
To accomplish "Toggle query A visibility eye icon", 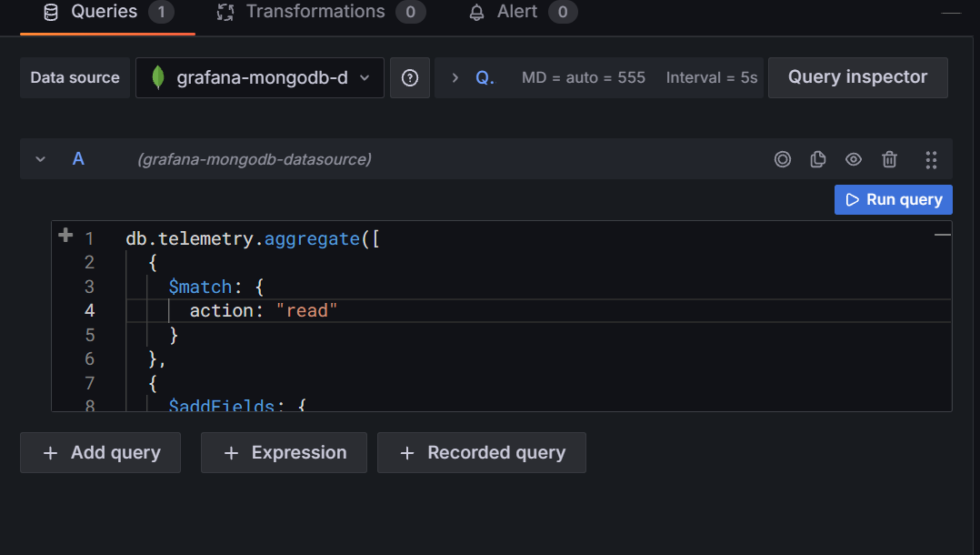I will (x=854, y=159).
